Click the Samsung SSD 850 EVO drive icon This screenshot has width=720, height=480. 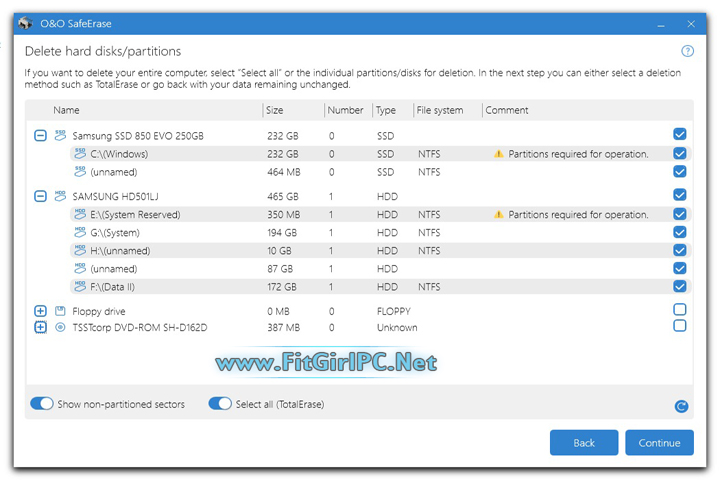60,135
